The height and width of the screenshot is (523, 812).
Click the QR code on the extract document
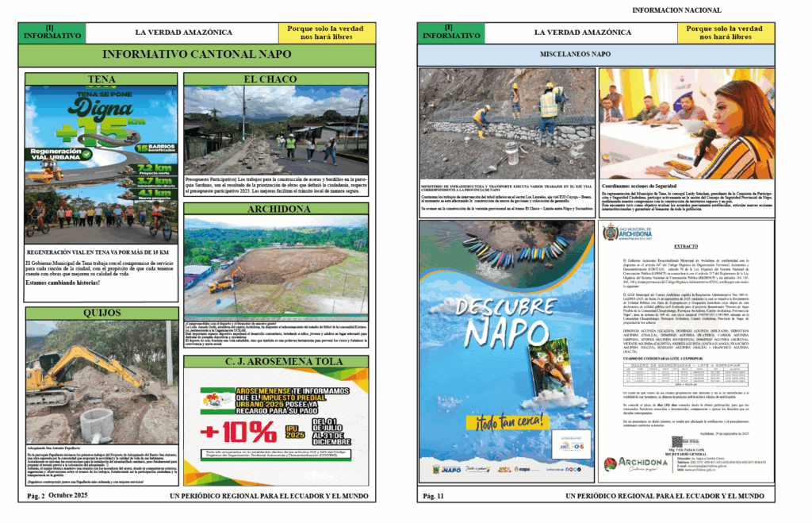[677, 441]
